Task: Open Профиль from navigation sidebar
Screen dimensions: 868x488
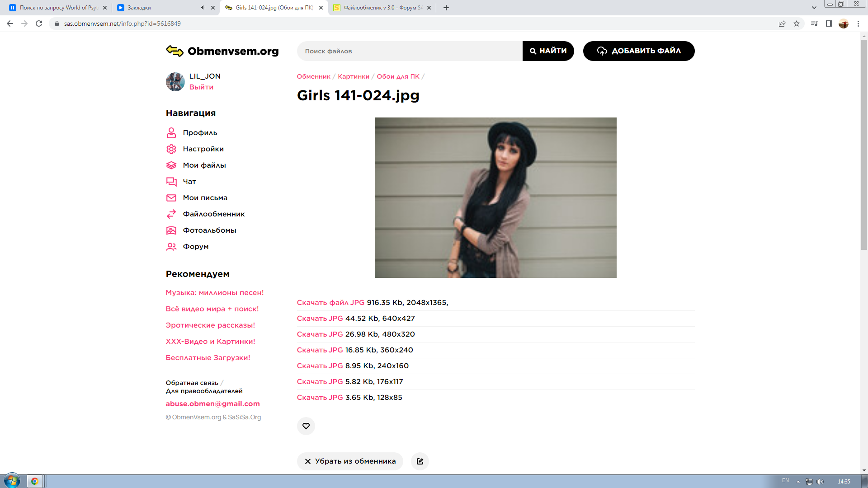Action: (200, 133)
